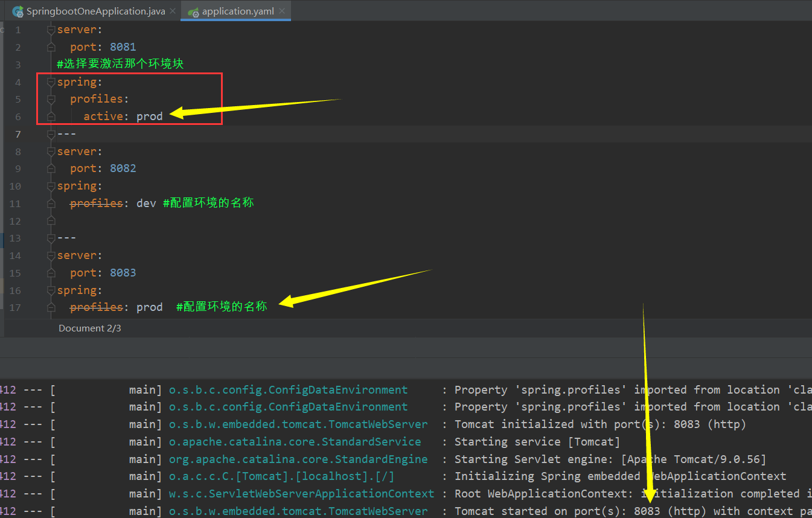Click the 'dev' profile value on line 11
This screenshot has height=518, width=812.
click(146, 203)
